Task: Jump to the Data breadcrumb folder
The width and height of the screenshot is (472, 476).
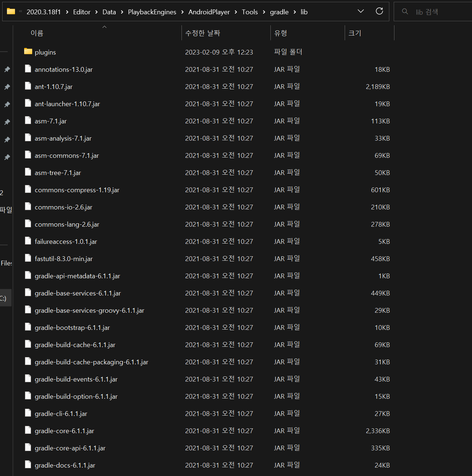Action: click(109, 12)
